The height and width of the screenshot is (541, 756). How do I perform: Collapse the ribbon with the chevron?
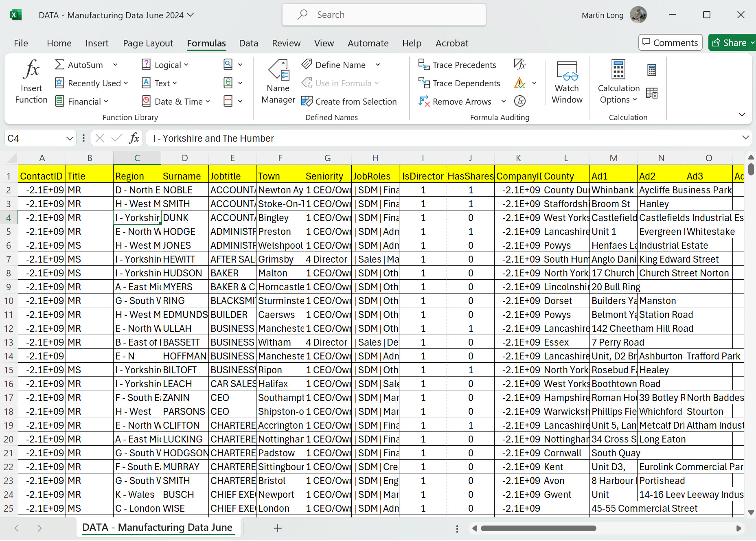coord(742,114)
